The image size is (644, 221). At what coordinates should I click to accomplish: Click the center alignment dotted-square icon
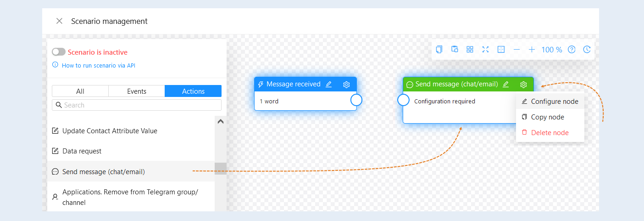pos(501,50)
